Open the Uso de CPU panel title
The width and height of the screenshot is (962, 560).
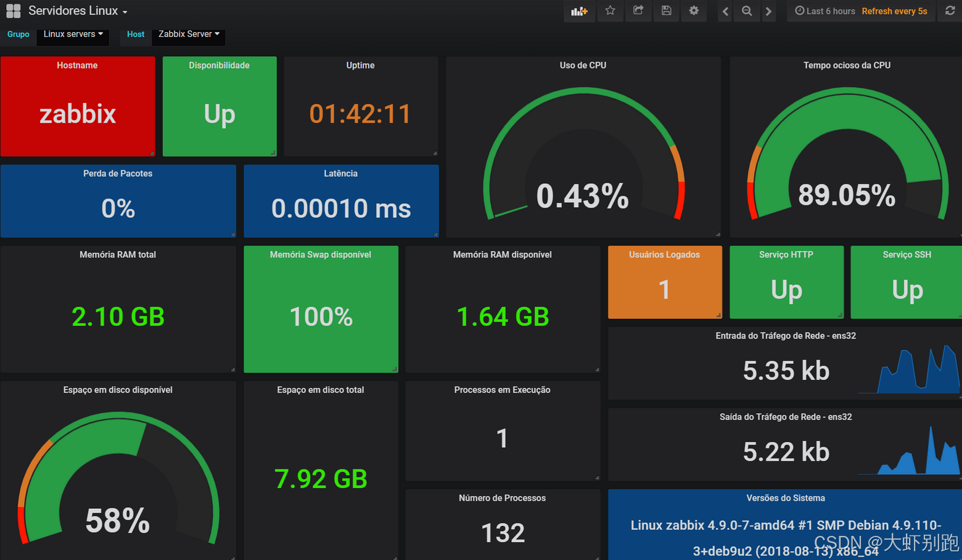(583, 65)
